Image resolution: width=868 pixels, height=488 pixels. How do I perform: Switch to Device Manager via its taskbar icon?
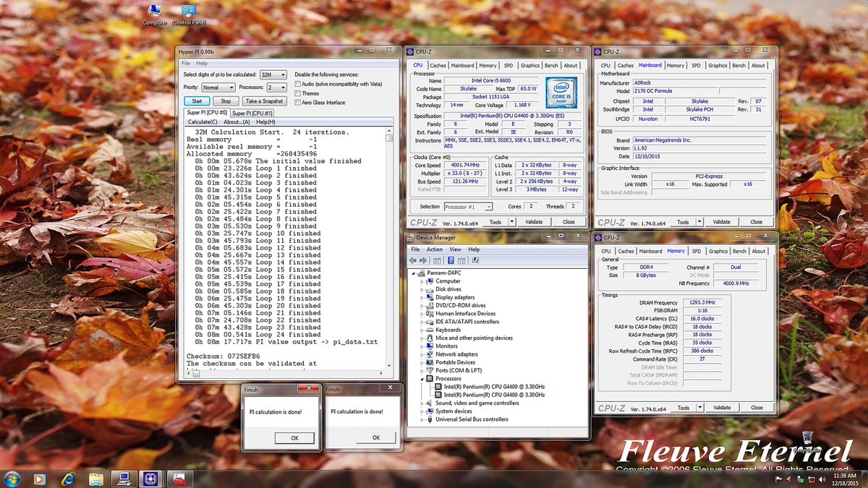point(124,479)
